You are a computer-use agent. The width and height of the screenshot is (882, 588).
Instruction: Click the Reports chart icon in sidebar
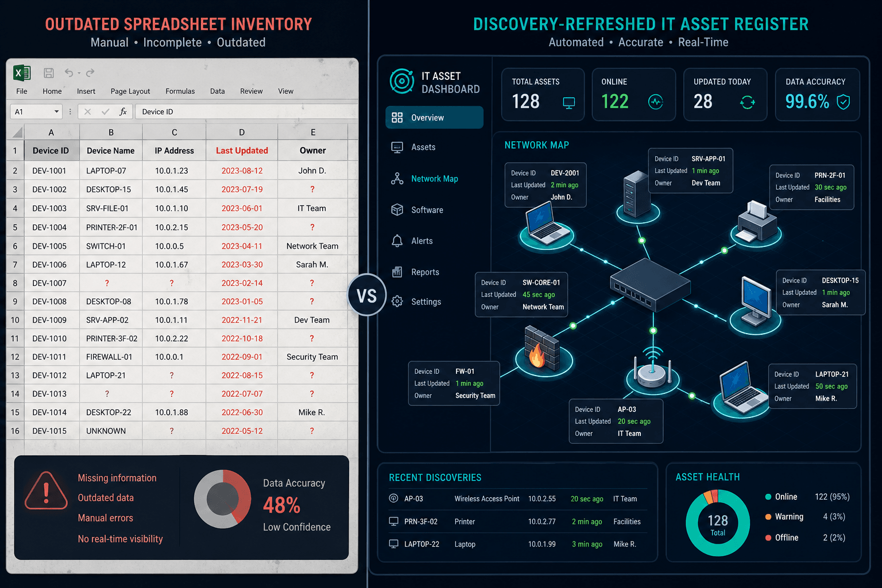click(x=397, y=272)
